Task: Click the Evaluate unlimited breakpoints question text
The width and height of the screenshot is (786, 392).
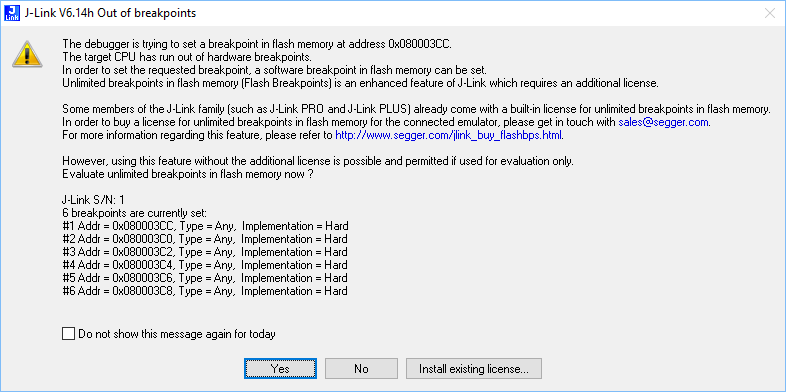Action: coord(189,174)
